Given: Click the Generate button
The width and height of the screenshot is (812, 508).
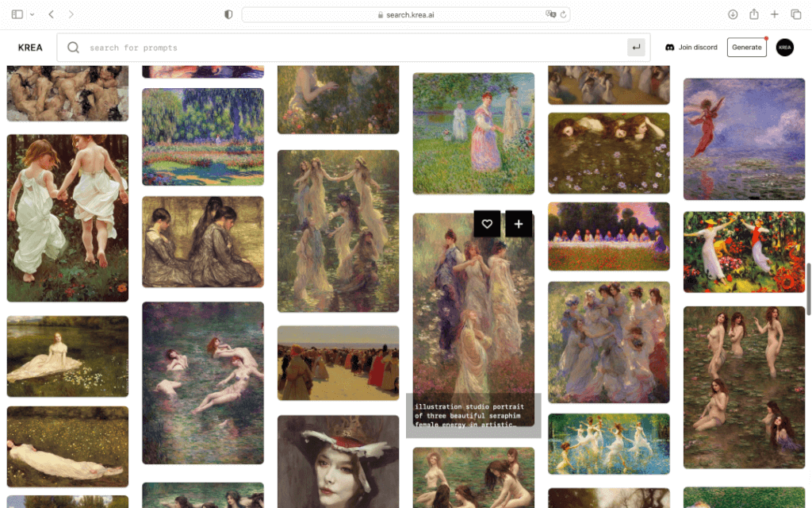Looking at the screenshot, I should 747,47.
